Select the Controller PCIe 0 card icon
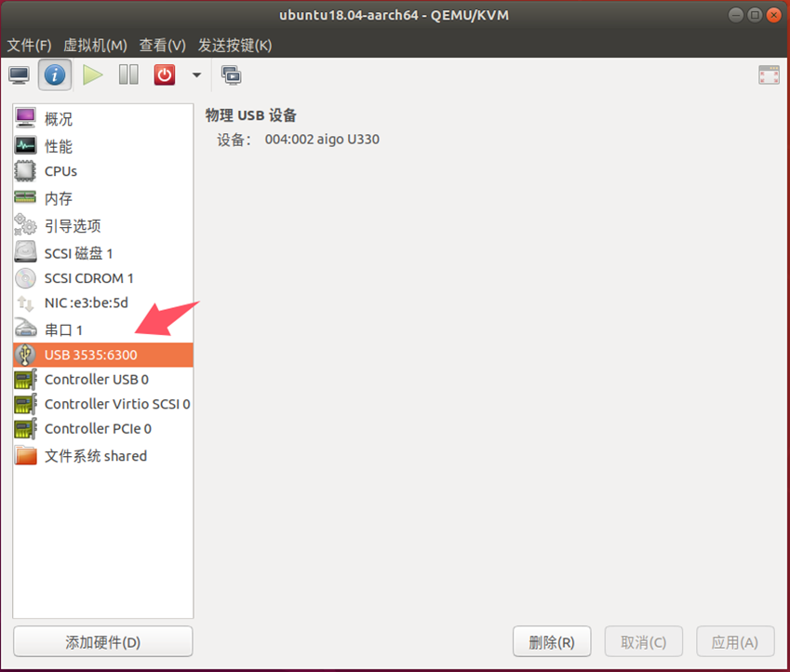Screen dimensions: 790x672 click(25, 428)
